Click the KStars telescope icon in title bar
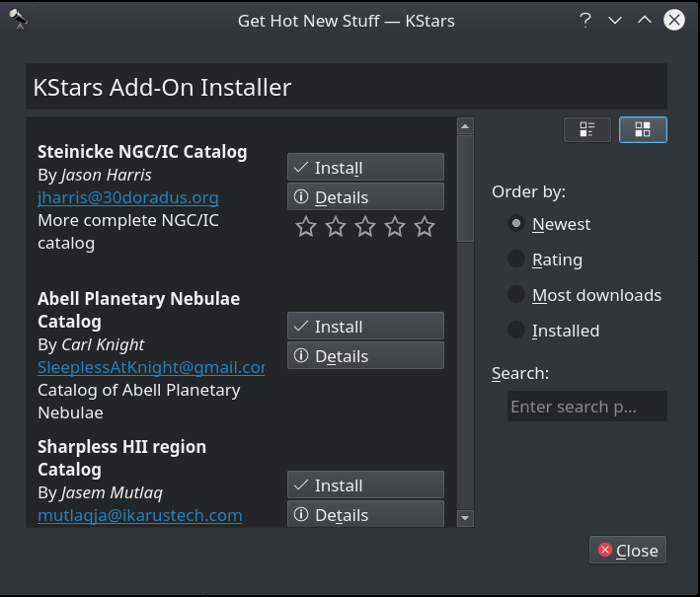This screenshot has width=700, height=597. point(19,20)
